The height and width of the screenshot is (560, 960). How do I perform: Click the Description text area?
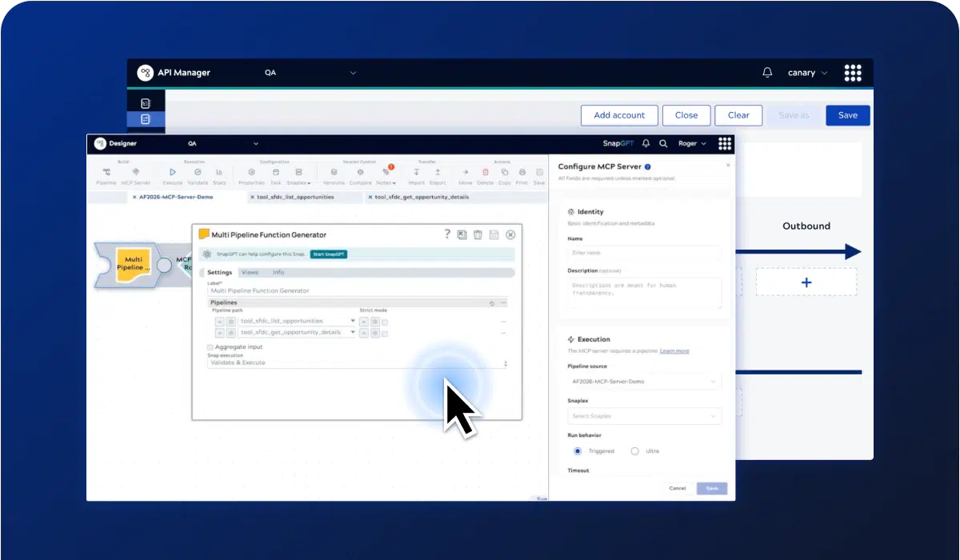click(644, 293)
